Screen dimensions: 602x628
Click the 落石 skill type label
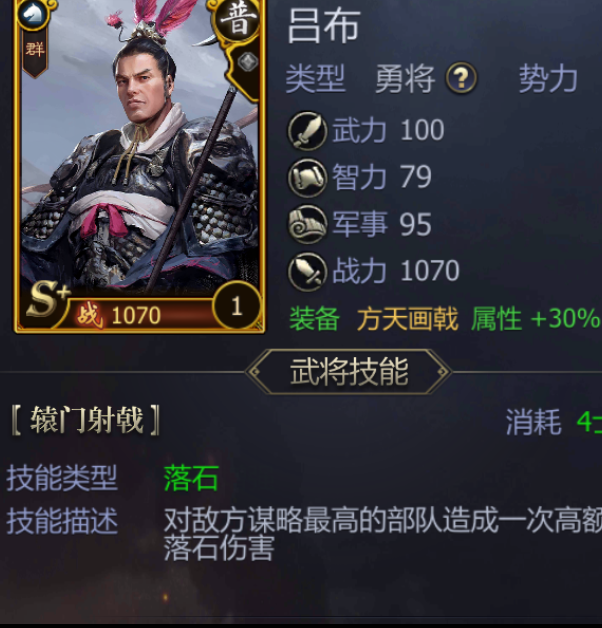click(191, 478)
